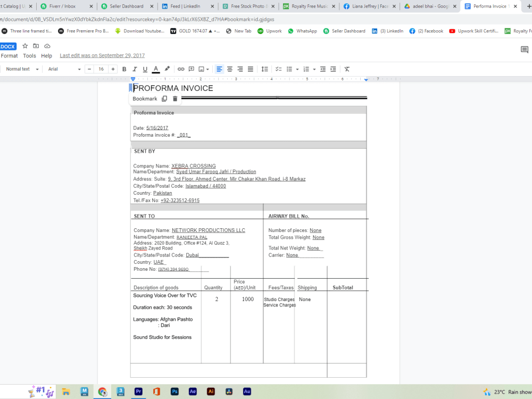Image resolution: width=532 pixels, height=399 pixels.
Task: Move the document to a folder
Action: coord(36,46)
